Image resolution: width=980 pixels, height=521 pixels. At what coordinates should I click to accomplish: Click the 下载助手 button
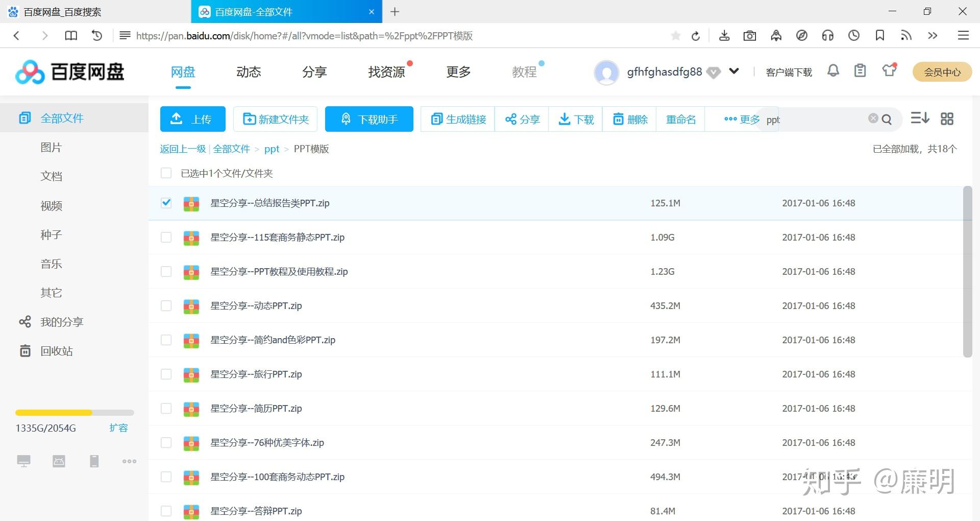(369, 119)
